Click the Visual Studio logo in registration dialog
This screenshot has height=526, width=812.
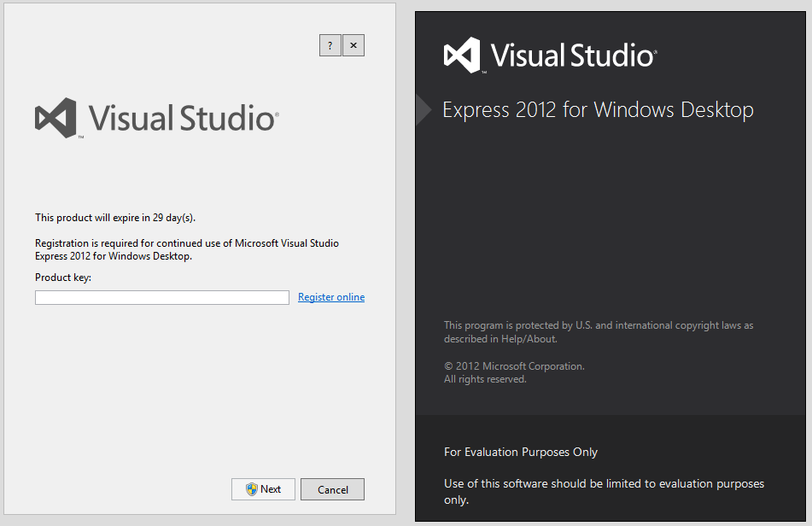coord(157,118)
